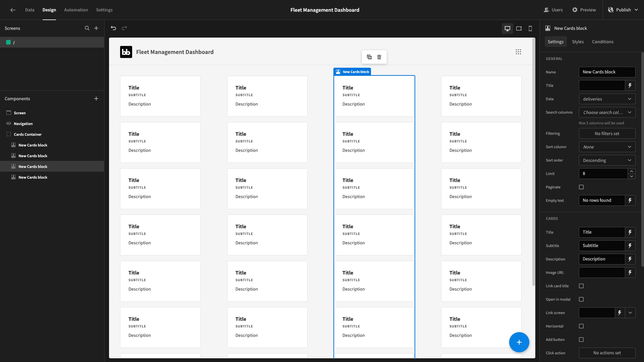Undo the last change

(113, 28)
